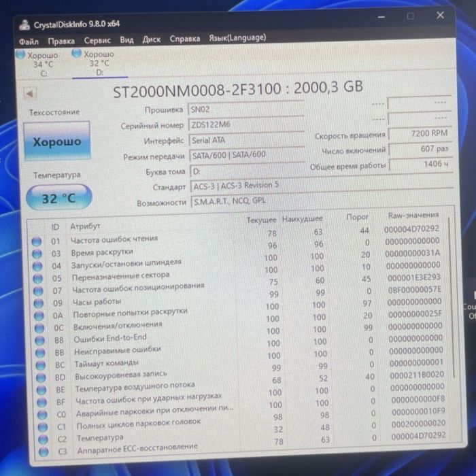
Task: Click the rotation speed value 7200 RPM
Action: tap(420, 133)
